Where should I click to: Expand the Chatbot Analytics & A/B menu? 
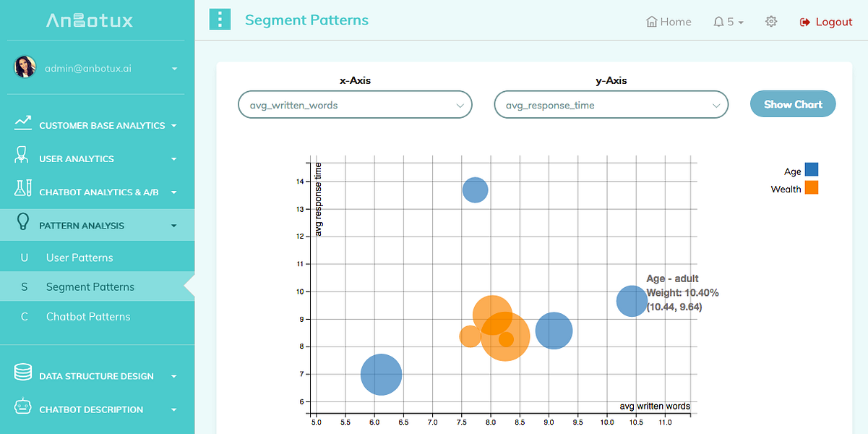tap(174, 192)
